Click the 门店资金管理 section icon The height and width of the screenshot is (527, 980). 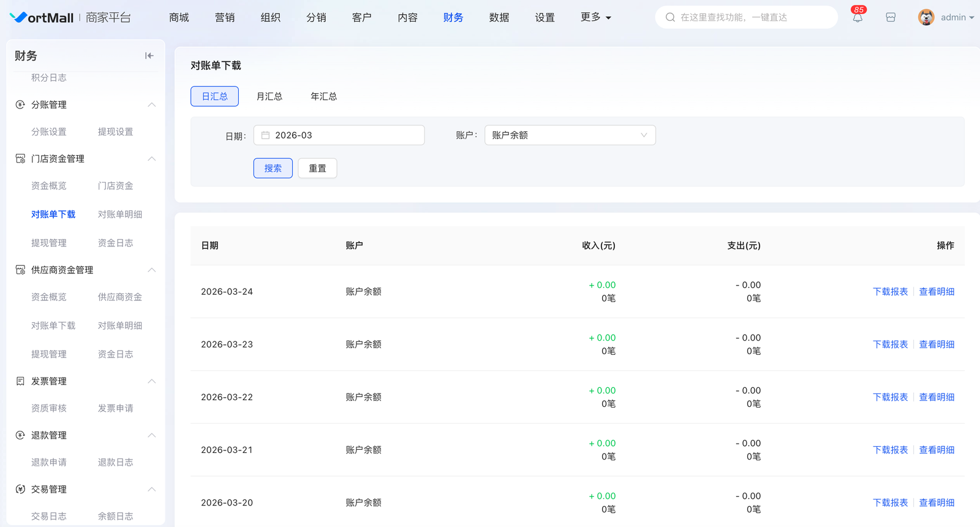(x=20, y=159)
